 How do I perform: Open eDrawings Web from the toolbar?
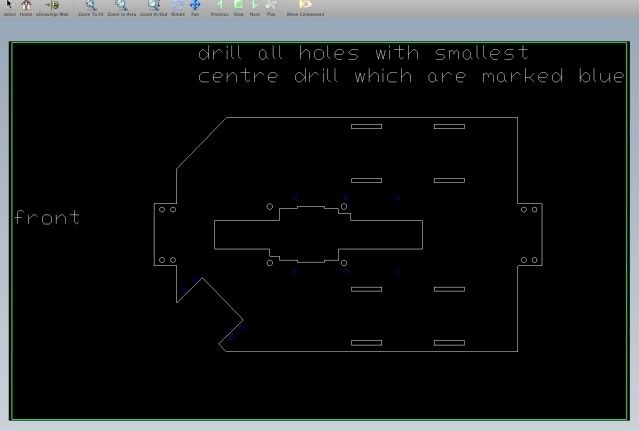coord(52,6)
